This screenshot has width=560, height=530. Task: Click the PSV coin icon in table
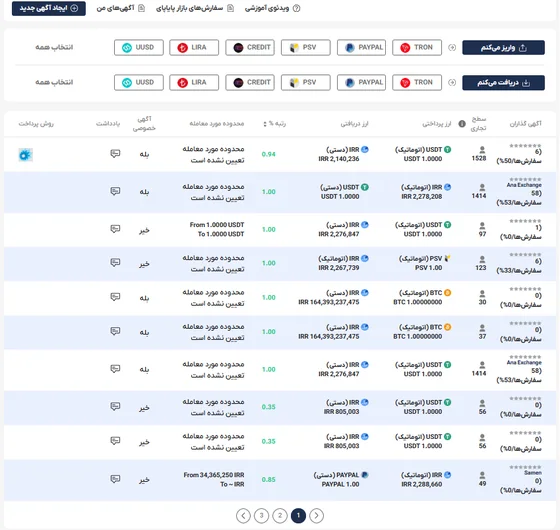pos(447,258)
